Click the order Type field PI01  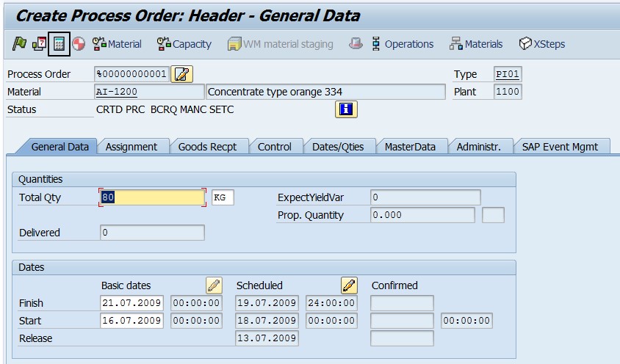pyautogui.click(x=508, y=74)
